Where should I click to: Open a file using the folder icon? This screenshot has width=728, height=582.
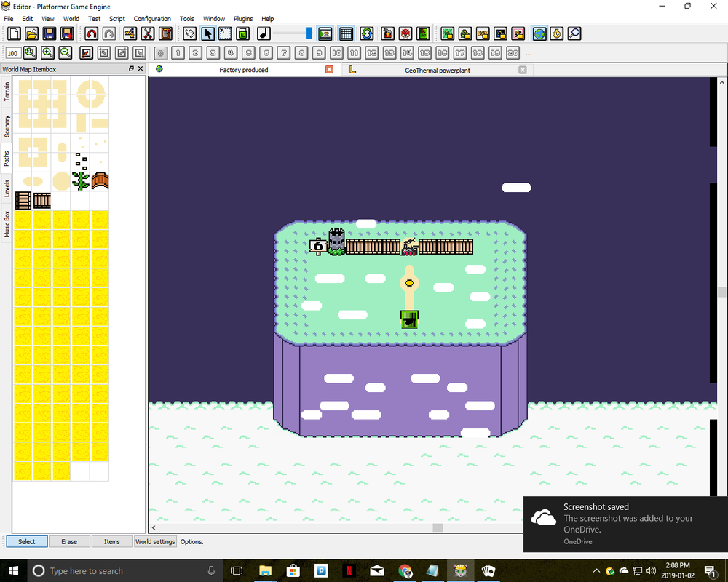[x=31, y=33]
